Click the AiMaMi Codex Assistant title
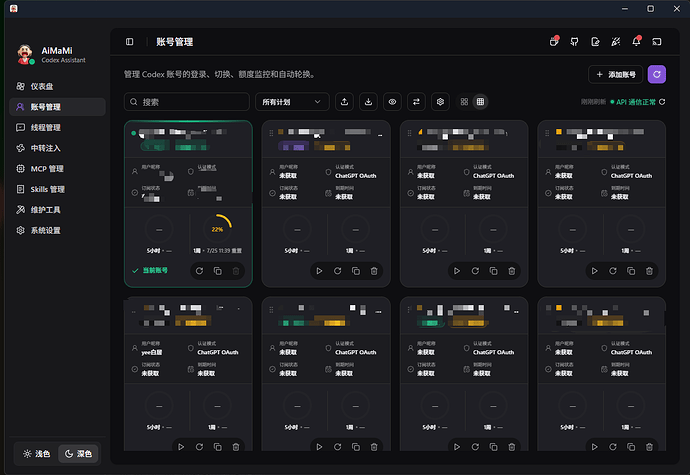Image resolution: width=690 pixels, height=475 pixels. pos(63,55)
